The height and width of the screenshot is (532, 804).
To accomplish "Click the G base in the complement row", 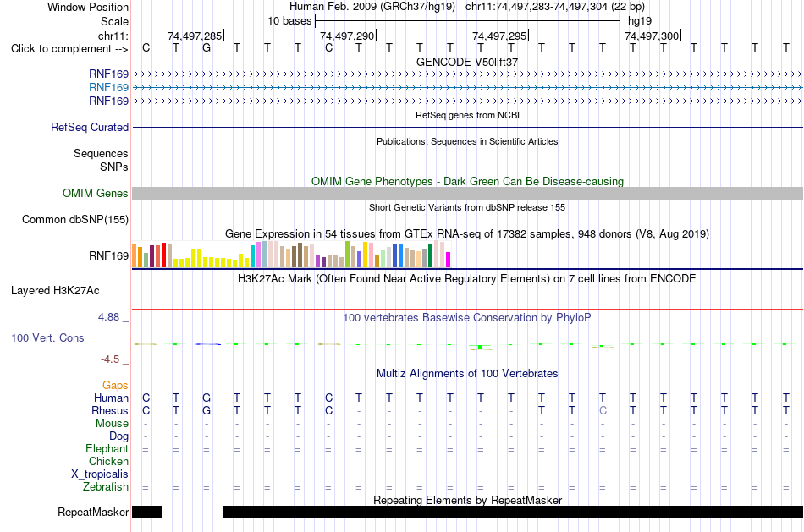I will click(x=207, y=48).
